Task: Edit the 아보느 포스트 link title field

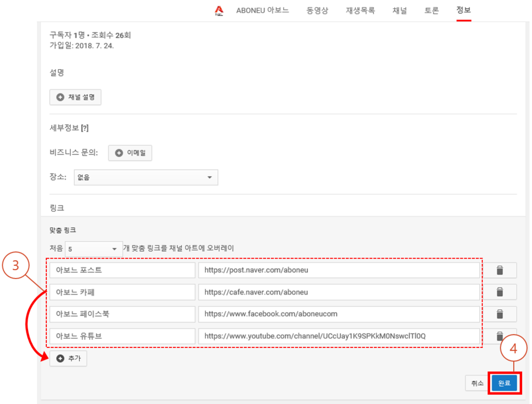Action: click(122, 270)
